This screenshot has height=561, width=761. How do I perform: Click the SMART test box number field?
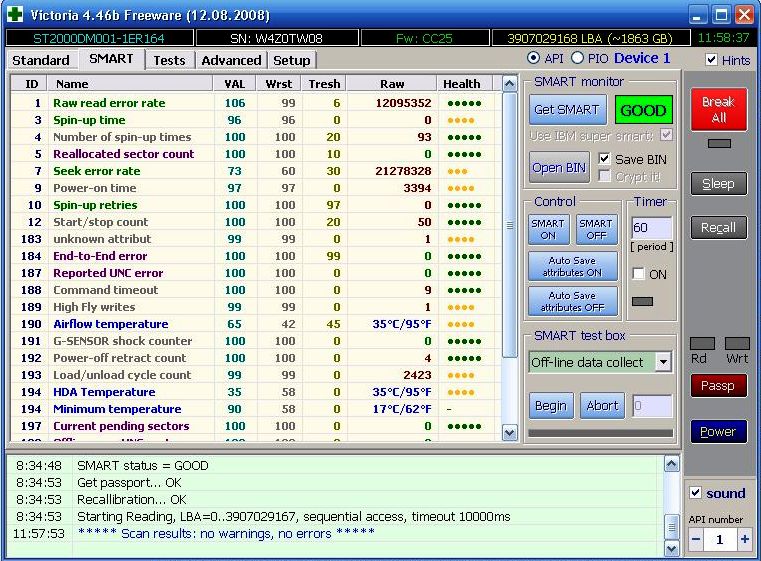coord(653,406)
